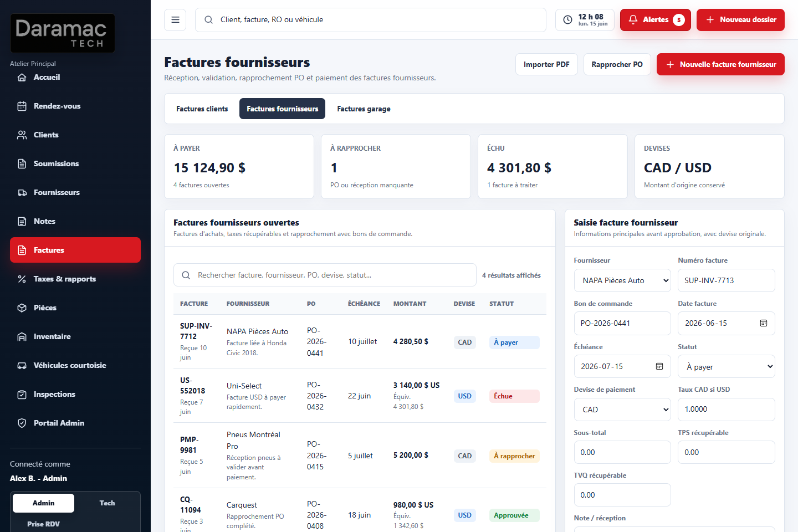Click Nouvelle facture fournisseur button

(x=720, y=64)
